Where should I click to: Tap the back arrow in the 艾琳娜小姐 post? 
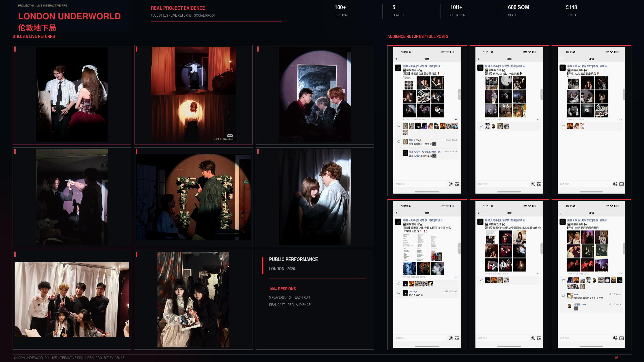[397, 213]
